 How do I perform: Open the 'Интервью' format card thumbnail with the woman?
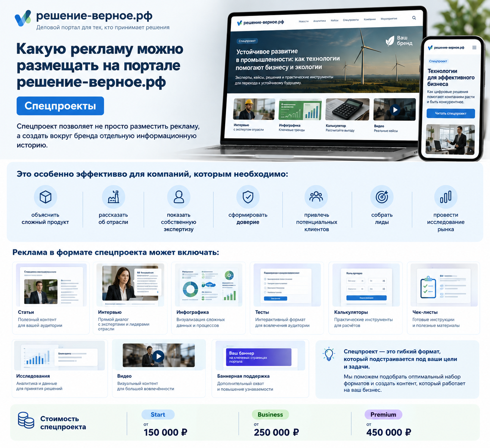130,285
